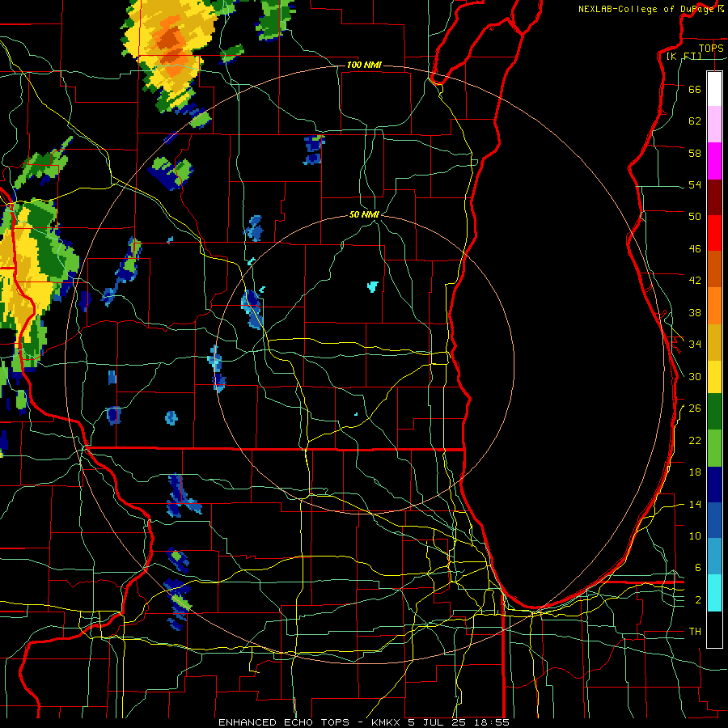728x728 pixels.
Task: Click the bright yellow legend swatch
Action: pyautogui.click(x=714, y=376)
